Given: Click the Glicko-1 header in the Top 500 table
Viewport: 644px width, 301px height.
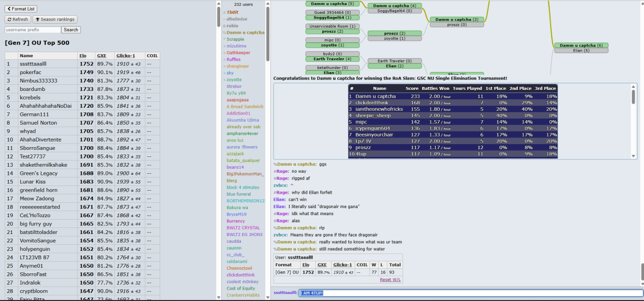Looking at the screenshot, I should [x=126, y=56].
